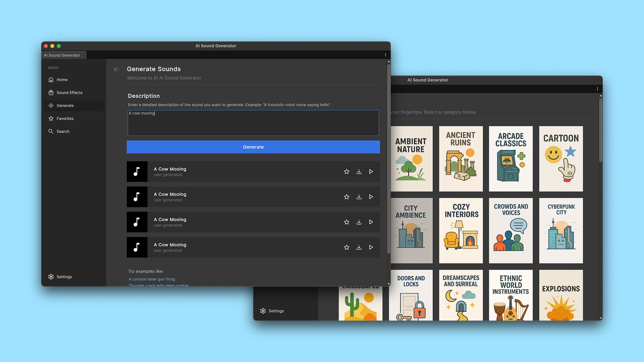Star the fourth A Cow Mooing result

pos(346,247)
